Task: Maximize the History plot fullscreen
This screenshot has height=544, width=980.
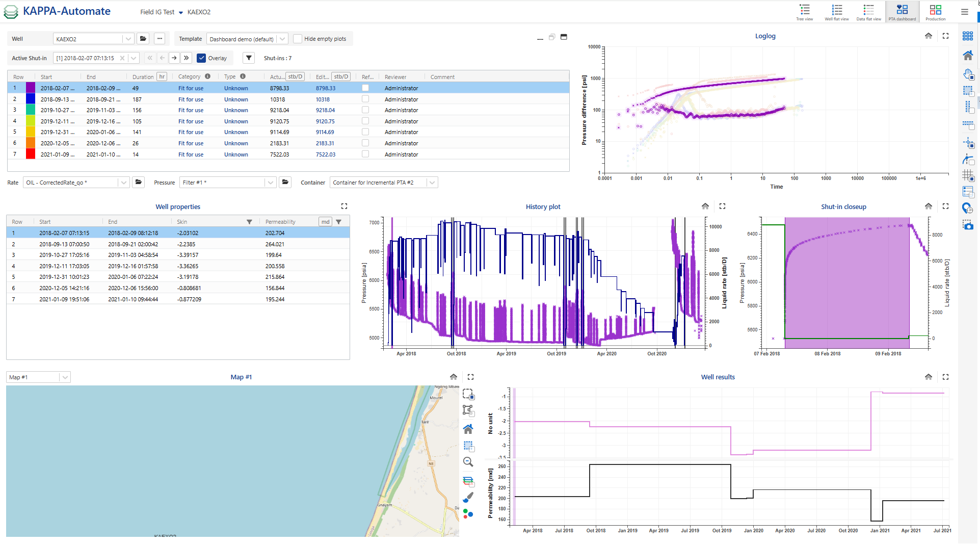Action: [x=722, y=206]
